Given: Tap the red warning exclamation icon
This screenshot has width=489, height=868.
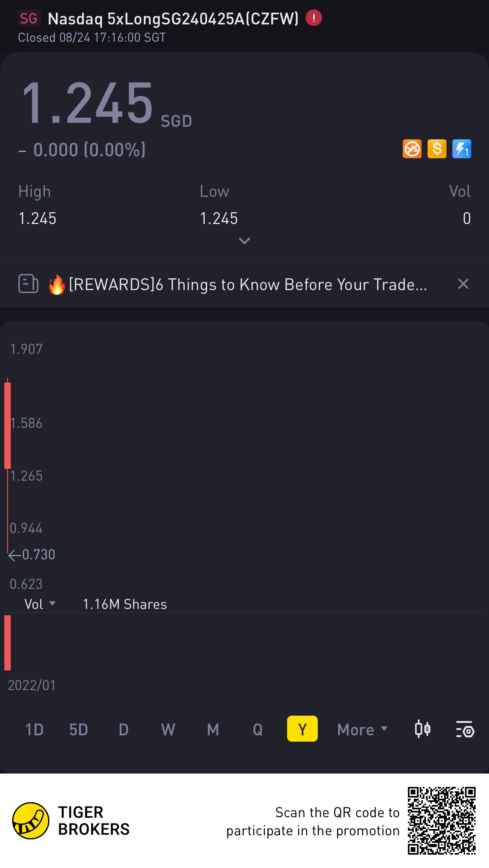Looking at the screenshot, I should coord(314,18).
